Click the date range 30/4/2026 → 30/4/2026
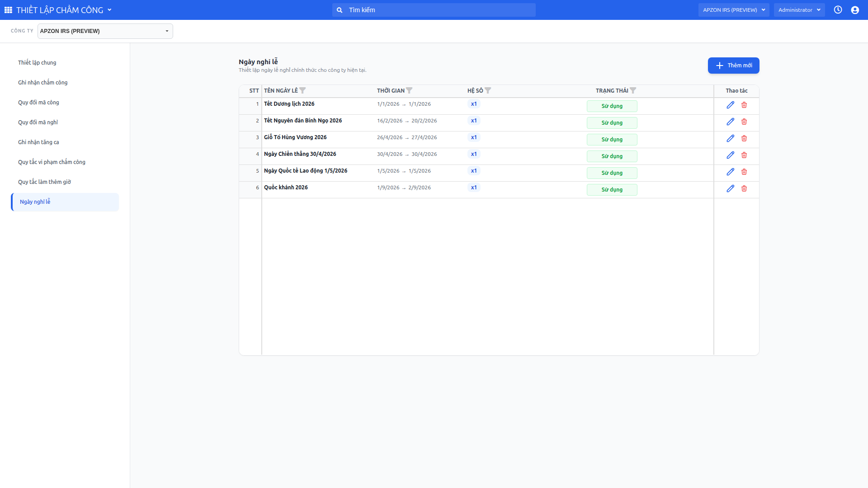The width and height of the screenshot is (868, 488). [407, 154]
